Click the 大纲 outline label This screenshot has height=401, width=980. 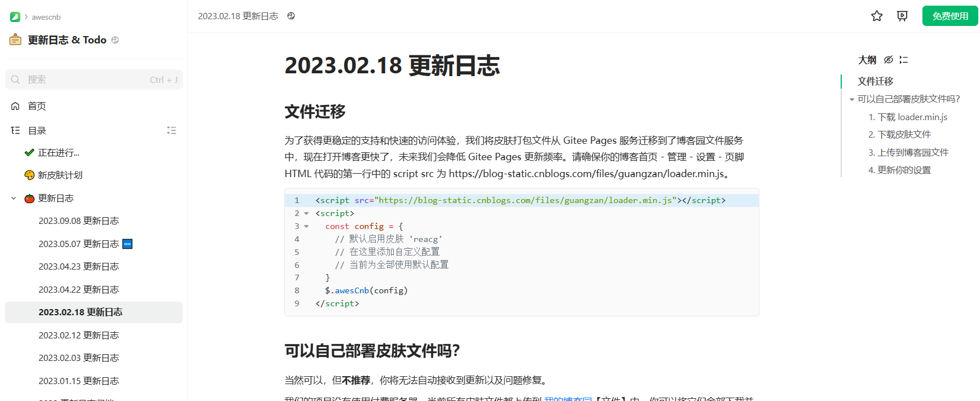867,60
